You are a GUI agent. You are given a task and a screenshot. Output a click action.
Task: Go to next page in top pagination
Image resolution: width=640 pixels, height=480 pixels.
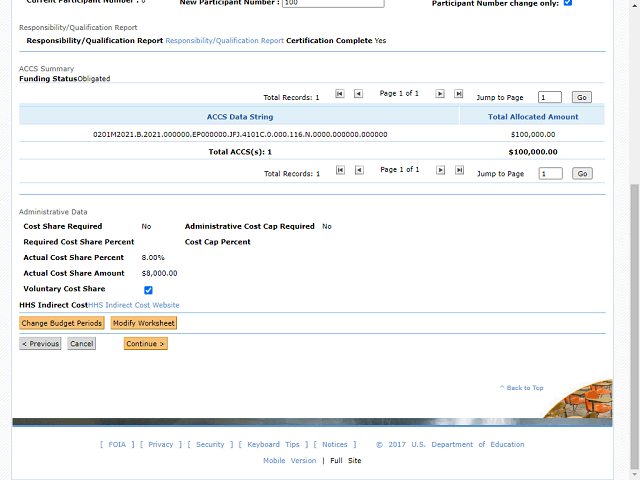click(439, 94)
